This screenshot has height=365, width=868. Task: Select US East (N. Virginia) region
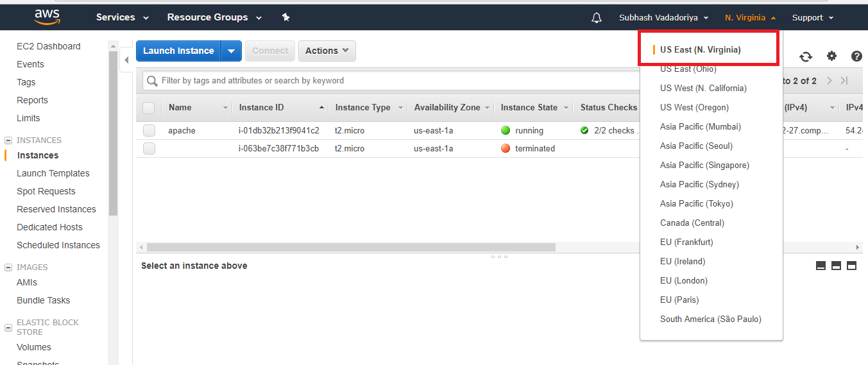[701, 49]
